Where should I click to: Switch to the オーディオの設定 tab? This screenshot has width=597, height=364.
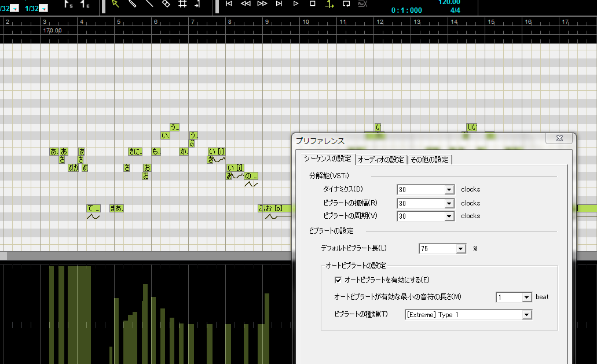point(381,160)
